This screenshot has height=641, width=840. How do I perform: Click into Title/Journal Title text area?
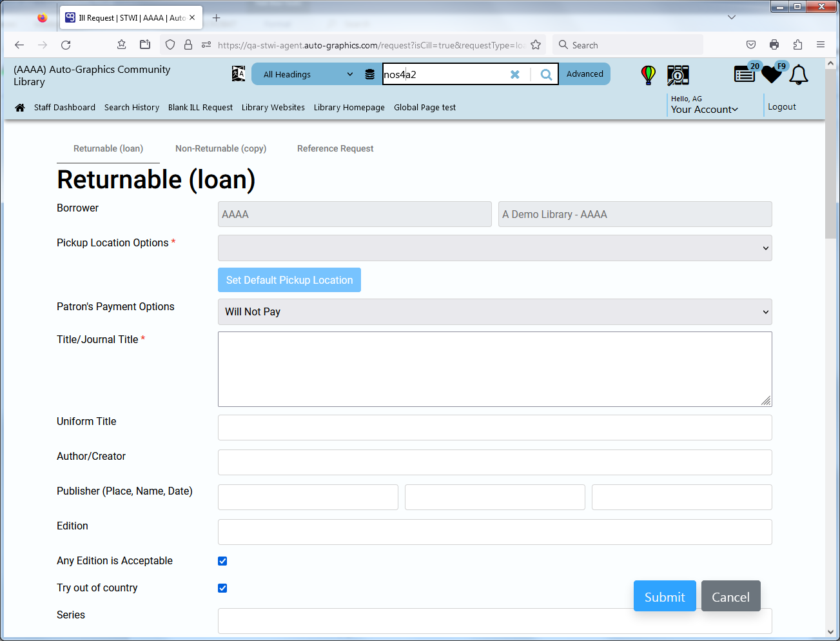click(495, 370)
